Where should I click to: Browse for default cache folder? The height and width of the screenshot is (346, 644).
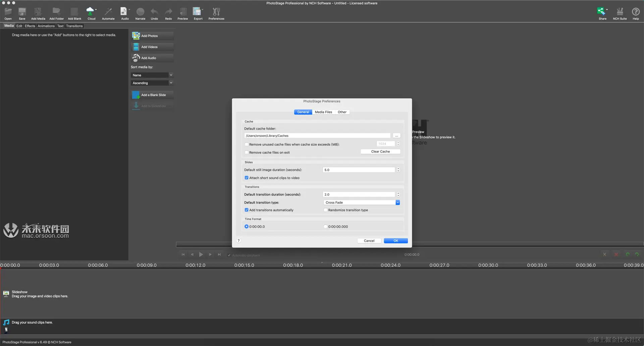point(397,136)
